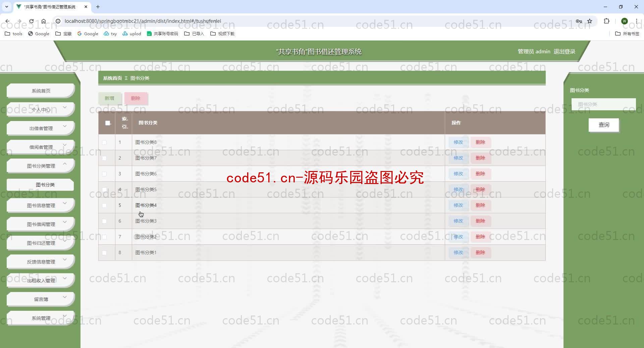Viewport: 644px width, 348px height.
Task: Click 修改 for 图书分类1
Action: tap(458, 252)
